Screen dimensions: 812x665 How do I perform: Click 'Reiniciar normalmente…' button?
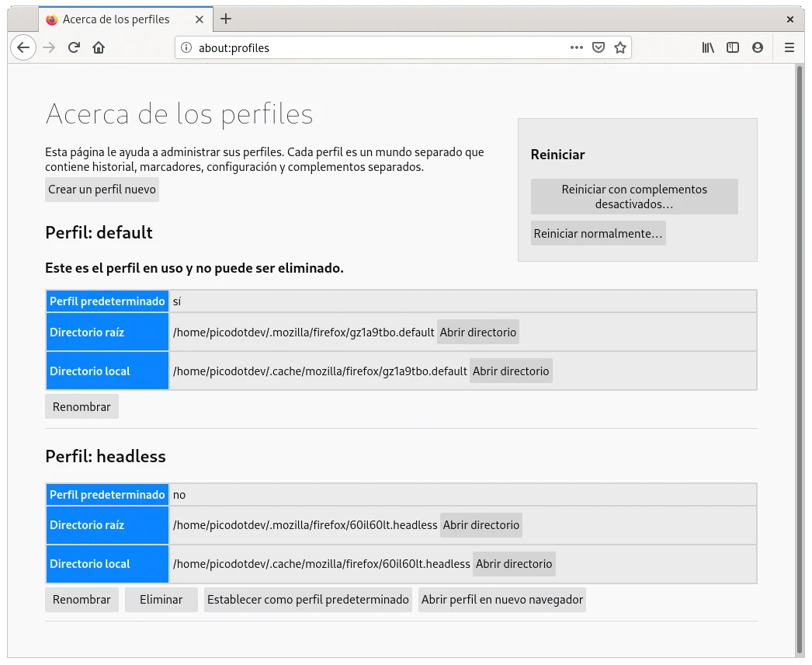click(598, 234)
